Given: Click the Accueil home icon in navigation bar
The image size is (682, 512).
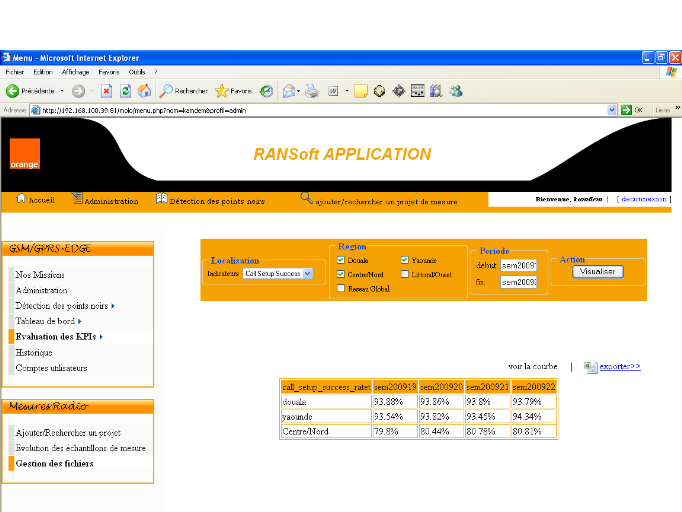Looking at the screenshot, I should tap(21, 199).
